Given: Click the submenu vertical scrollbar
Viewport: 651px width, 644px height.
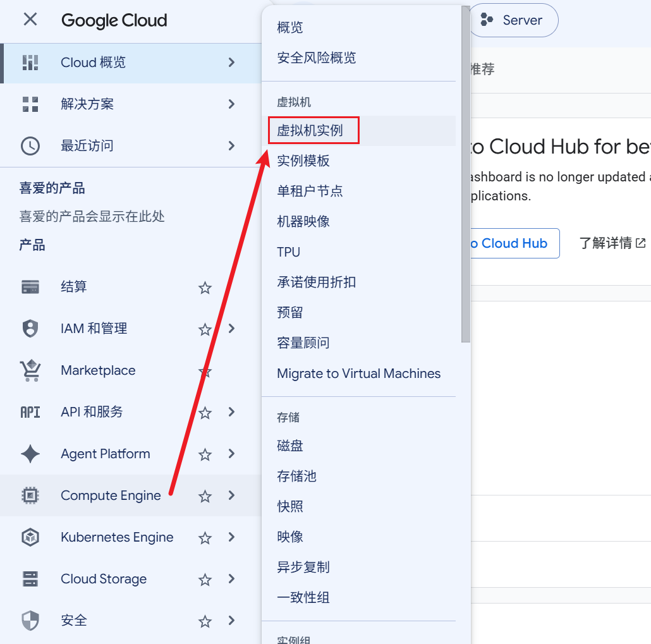Looking at the screenshot, I should [465, 174].
